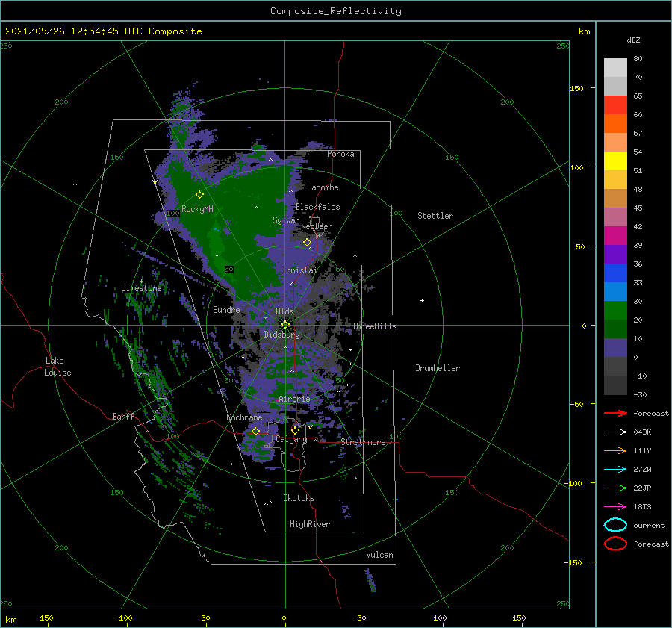672x628 pixels.
Task: Click the HighRiver city label
Action: click(x=310, y=524)
